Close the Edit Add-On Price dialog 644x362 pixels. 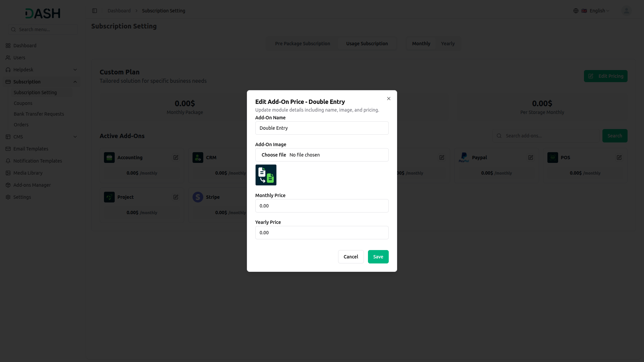tap(389, 99)
